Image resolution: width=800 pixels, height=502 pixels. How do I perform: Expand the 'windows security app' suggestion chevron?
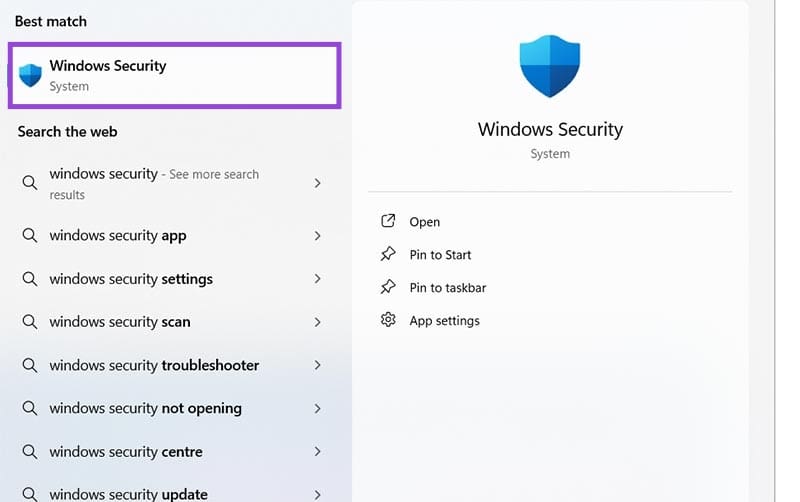tap(318, 236)
